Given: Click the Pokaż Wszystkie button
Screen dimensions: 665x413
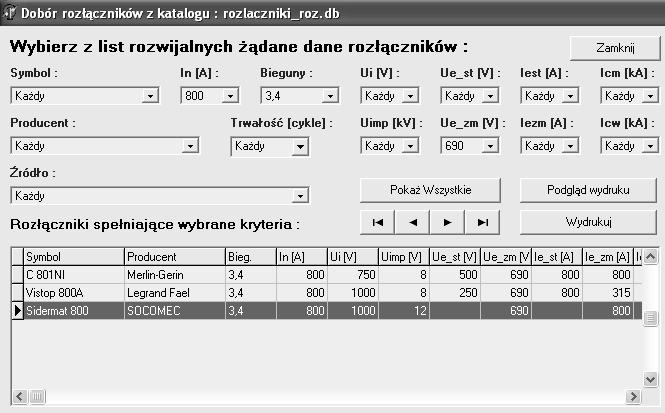Looking at the screenshot, I should pos(430,190).
